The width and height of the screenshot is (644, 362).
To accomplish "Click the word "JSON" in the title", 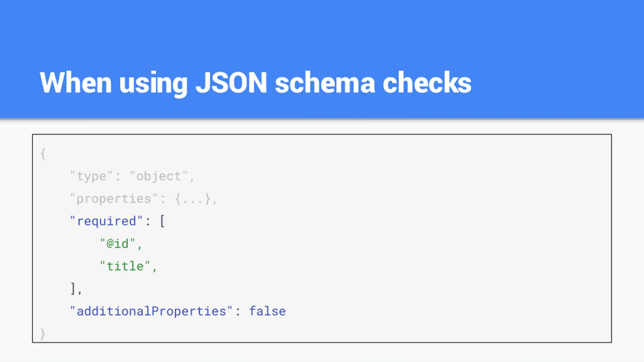I will tap(231, 82).
